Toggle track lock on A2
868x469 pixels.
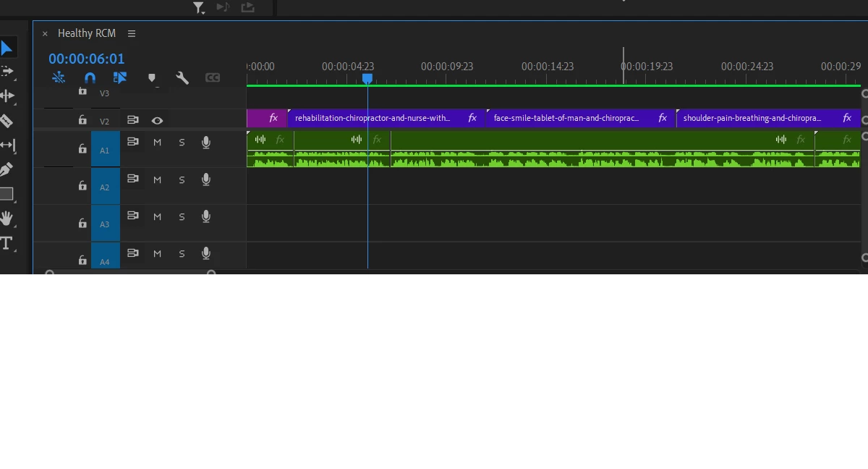(82, 185)
